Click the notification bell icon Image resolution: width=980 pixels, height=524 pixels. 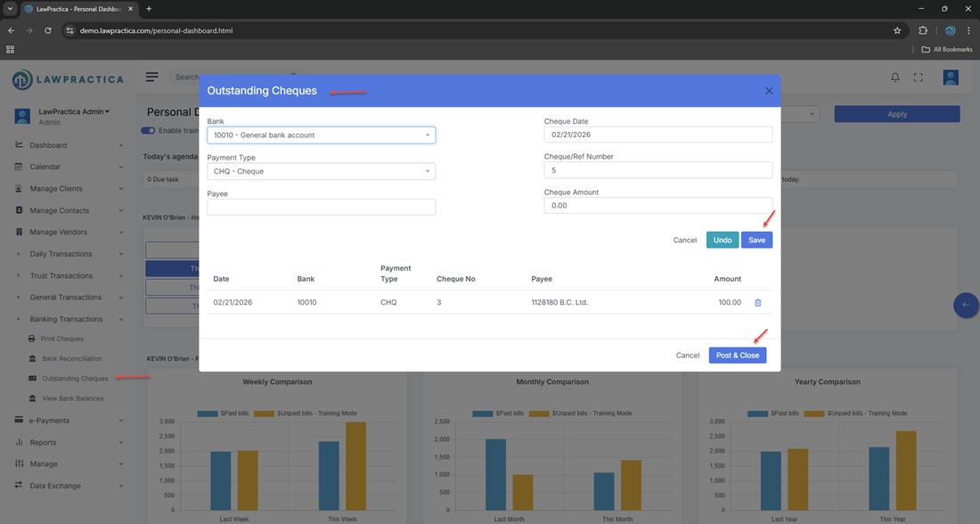click(x=895, y=78)
